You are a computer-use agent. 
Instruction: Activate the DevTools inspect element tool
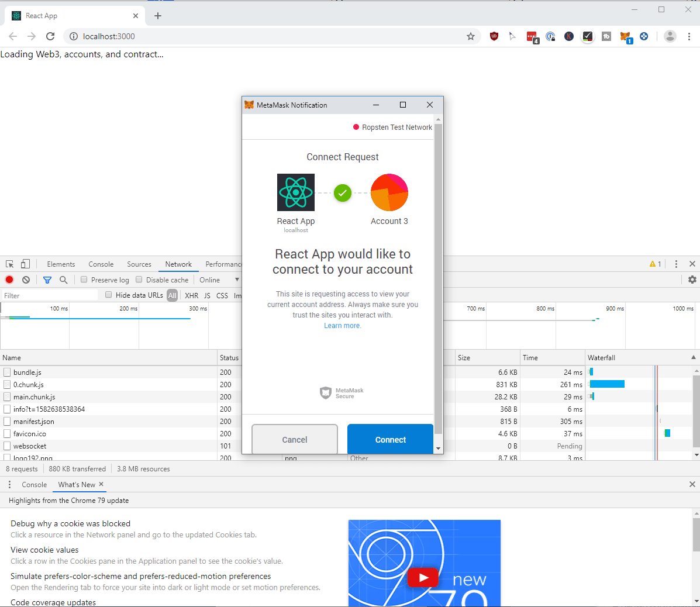tap(9, 264)
